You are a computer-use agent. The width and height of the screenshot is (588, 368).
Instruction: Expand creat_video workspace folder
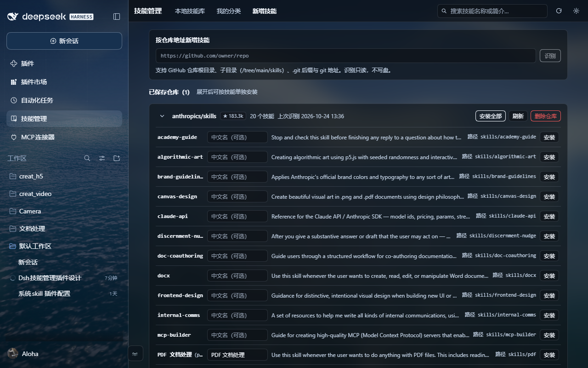64,194
